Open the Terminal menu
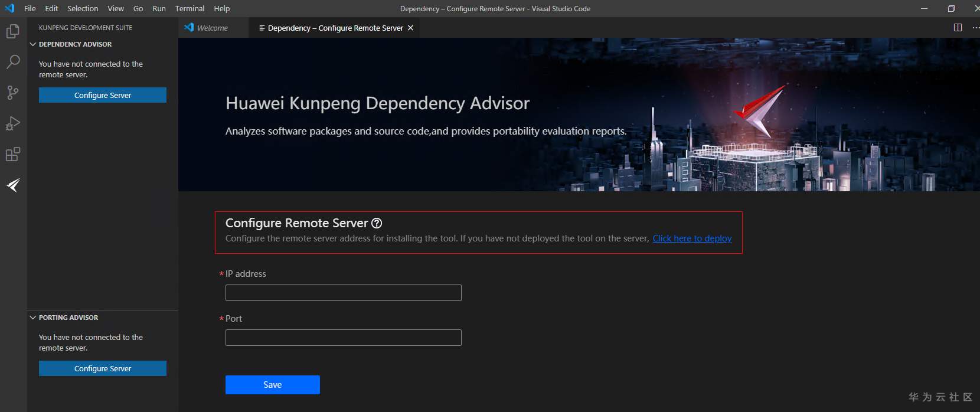980x412 pixels. click(x=190, y=8)
